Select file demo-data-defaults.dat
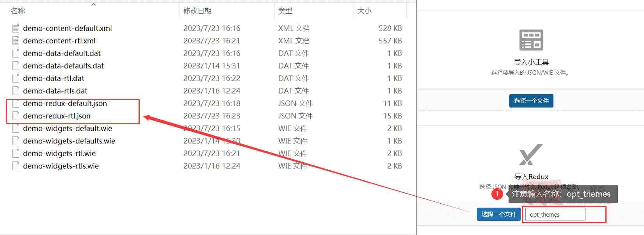Image resolution: width=644 pixels, height=235 pixels. click(x=63, y=66)
